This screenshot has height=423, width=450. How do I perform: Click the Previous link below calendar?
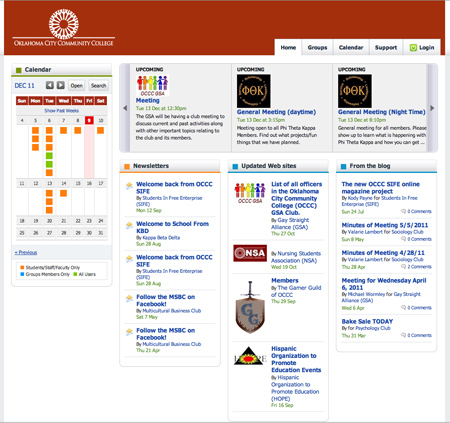[x=26, y=252]
